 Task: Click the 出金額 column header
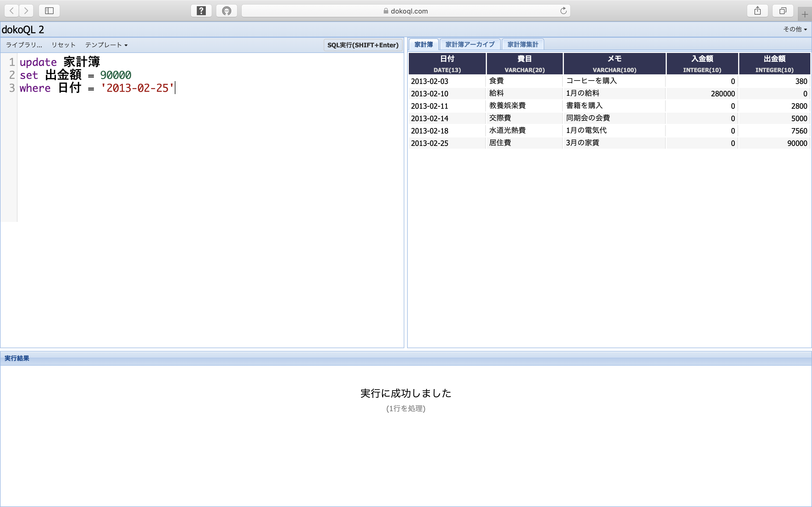click(x=774, y=63)
